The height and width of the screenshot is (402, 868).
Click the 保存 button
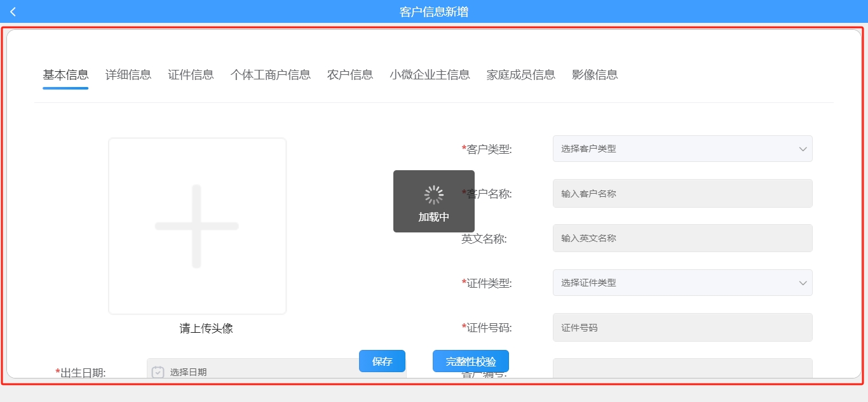(382, 361)
